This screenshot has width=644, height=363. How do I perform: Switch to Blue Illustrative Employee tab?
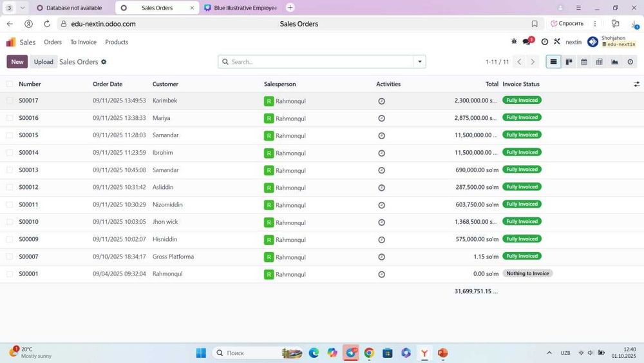[x=241, y=8]
